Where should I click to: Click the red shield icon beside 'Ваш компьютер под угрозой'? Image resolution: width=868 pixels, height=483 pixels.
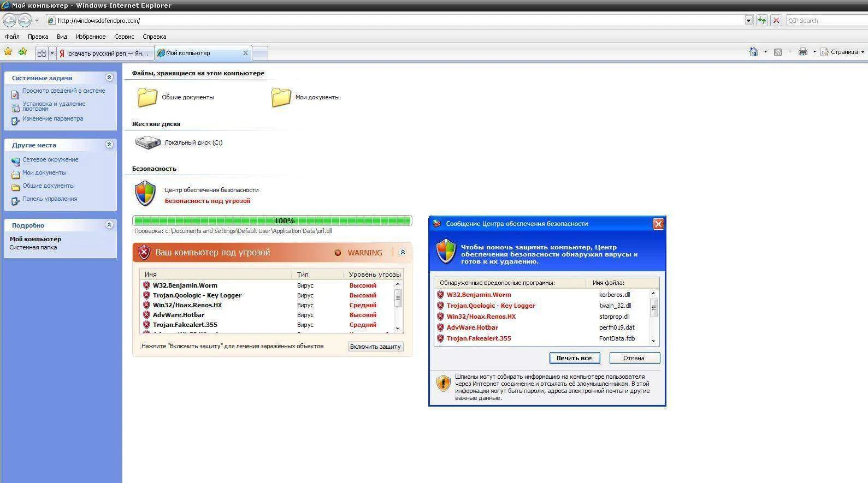coord(144,252)
